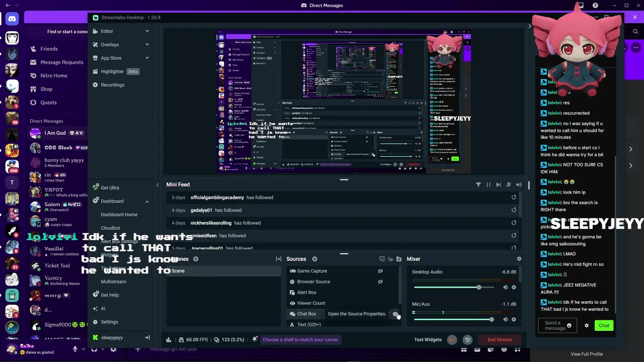Mute event alerts in Mini Feed

509,185
